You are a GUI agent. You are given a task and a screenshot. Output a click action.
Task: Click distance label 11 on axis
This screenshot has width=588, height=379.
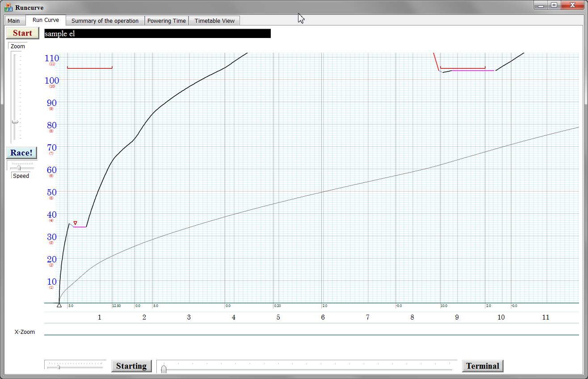546,317
